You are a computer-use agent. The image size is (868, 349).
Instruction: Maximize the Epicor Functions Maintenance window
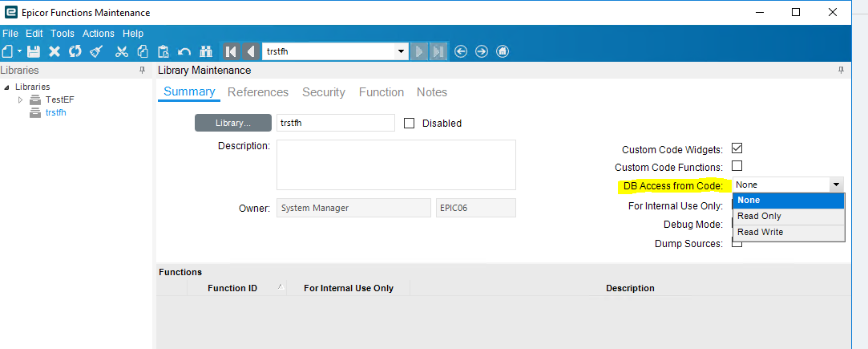pyautogui.click(x=796, y=11)
